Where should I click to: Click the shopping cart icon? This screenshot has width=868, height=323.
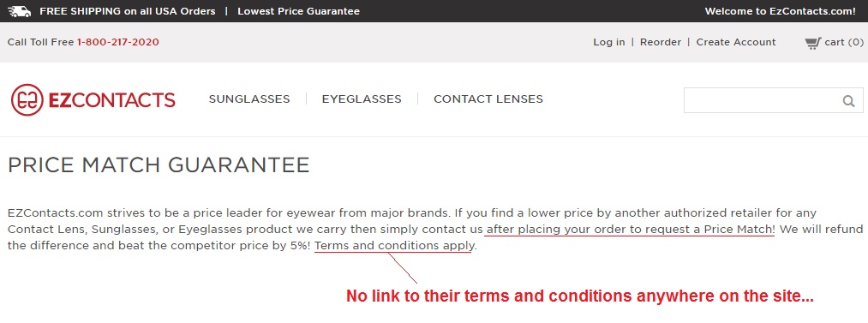812,43
